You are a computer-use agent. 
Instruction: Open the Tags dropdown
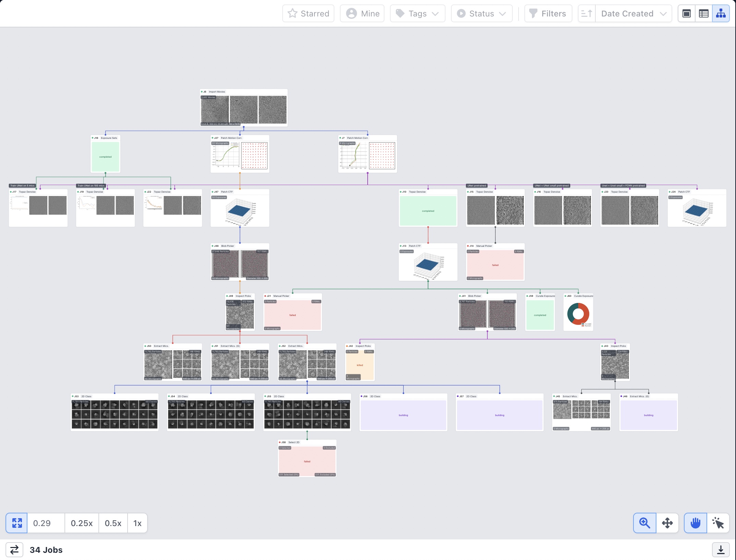click(x=417, y=14)
